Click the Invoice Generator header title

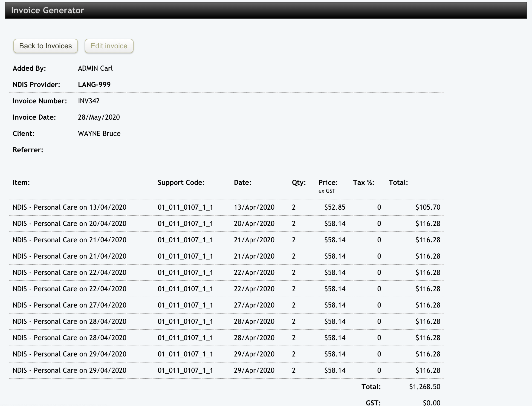pos(47,10)
